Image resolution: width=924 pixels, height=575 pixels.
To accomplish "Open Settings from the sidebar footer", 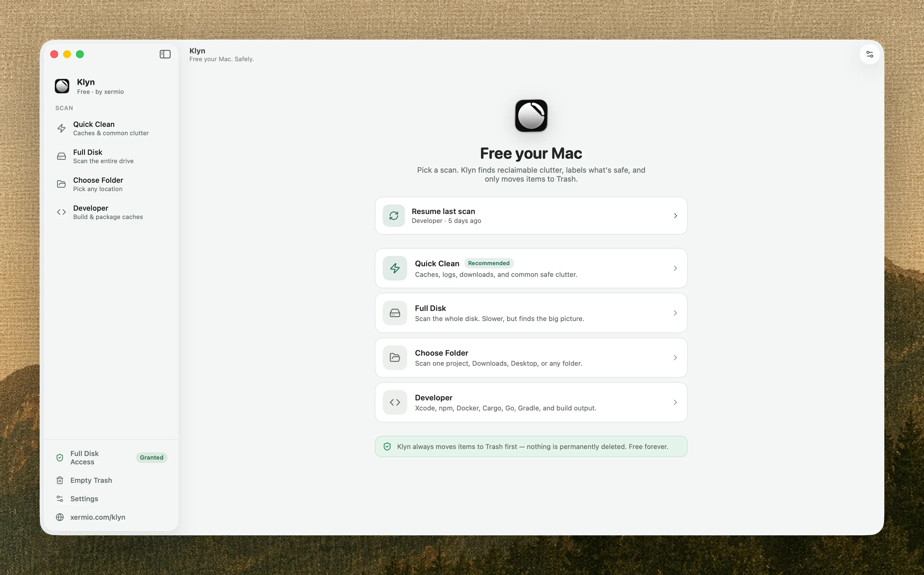I will (x=111, y=498).
